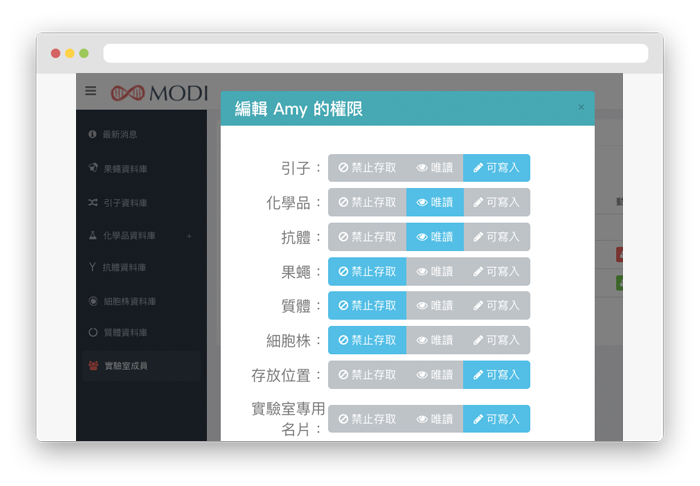Set 質體 permission to 可寫入
This screenshot has height=486, width=700.
coord(496,306)
